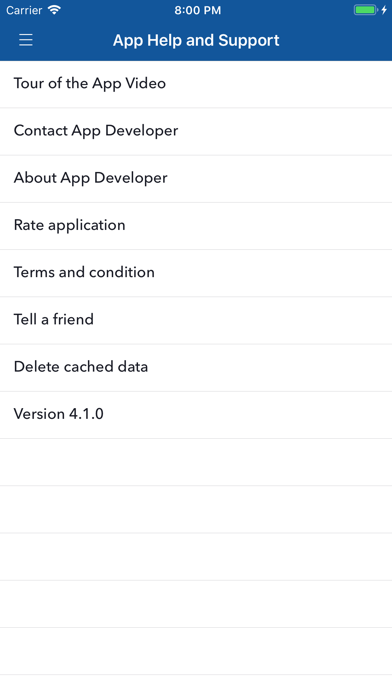
Task: Tap the Wi-Fi status icon
Action: click(54, 10)
